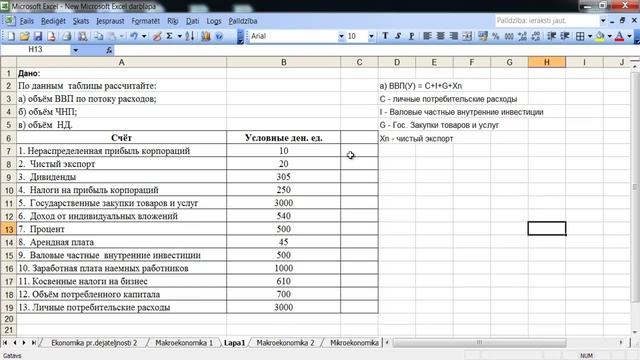Open the Fill Color palette dropdown arrow
Image resolution: width=640 pixels, height=360 pixels.
coord(610,36)
